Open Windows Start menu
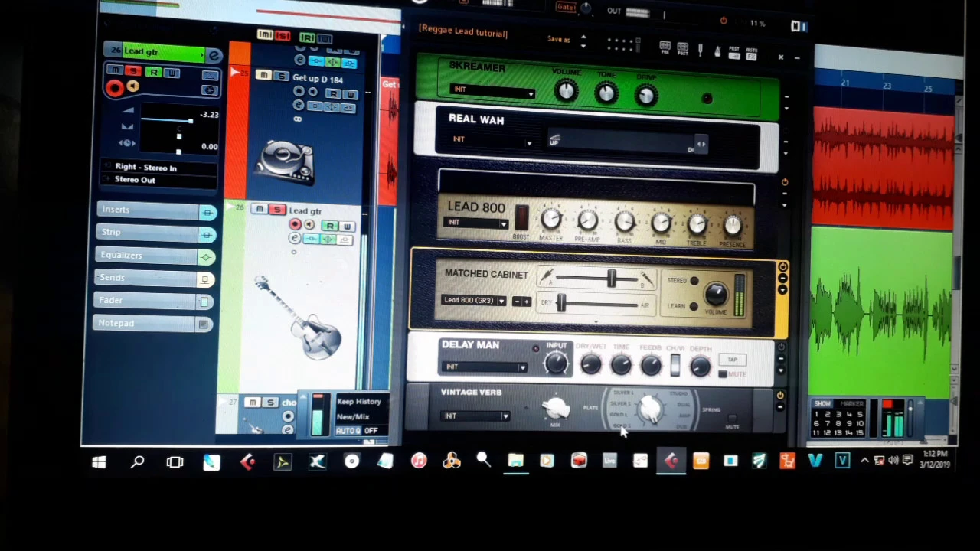The height and width of the screenshot is (551, 980). point(99,461)
